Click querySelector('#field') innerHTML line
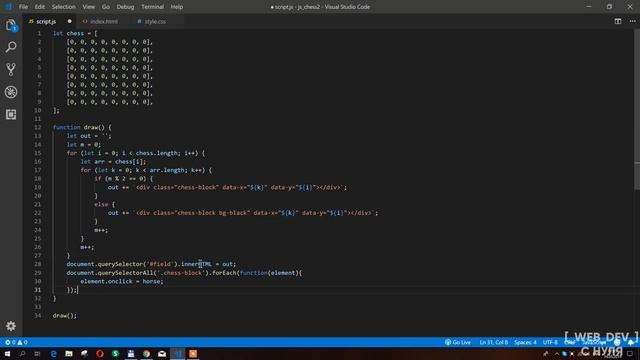 pos(151,264)
